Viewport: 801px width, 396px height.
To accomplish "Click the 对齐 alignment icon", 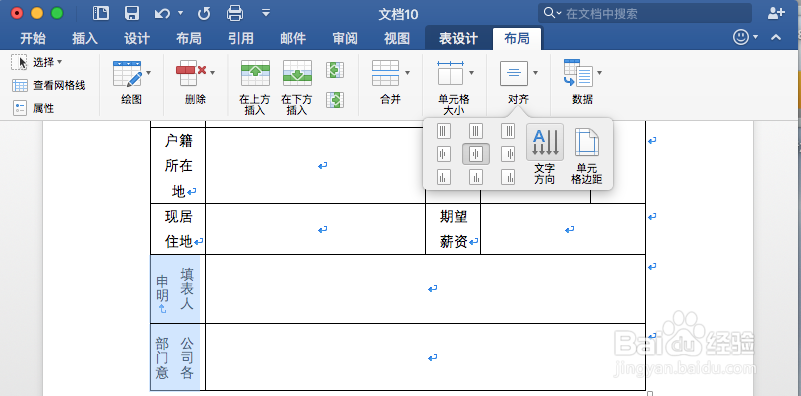I will click(x=514, y=73).
